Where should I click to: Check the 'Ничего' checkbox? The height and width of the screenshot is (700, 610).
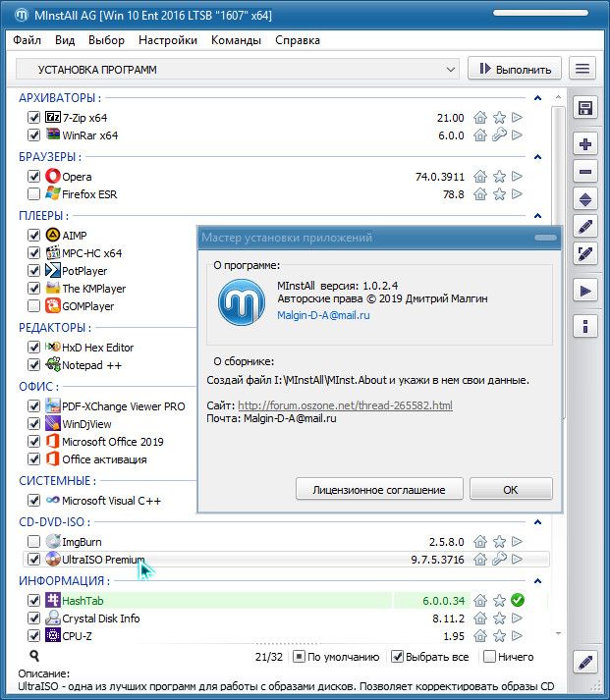point(490,657)
